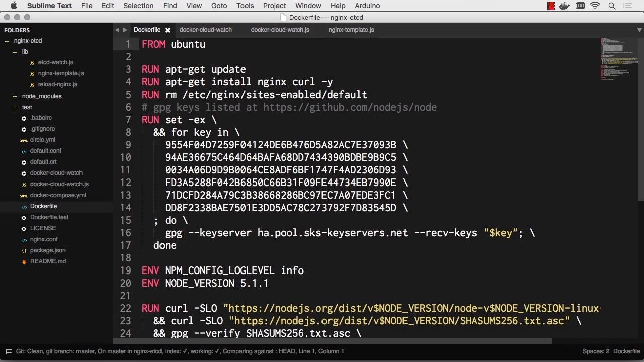The height and width of the screenshot is (362, 644).
Task: Place cursor on the 'FROM ubuntu' line
Action: point(174,44)
